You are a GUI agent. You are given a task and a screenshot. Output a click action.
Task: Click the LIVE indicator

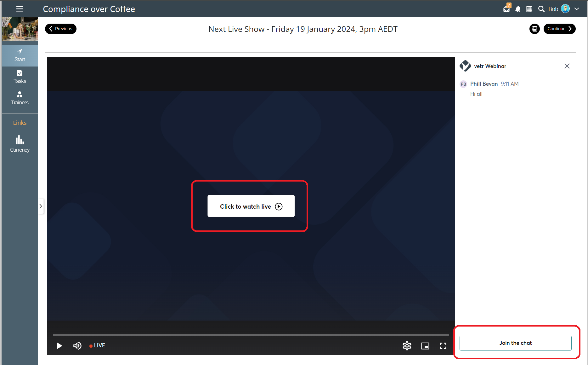tap(97, 346)
